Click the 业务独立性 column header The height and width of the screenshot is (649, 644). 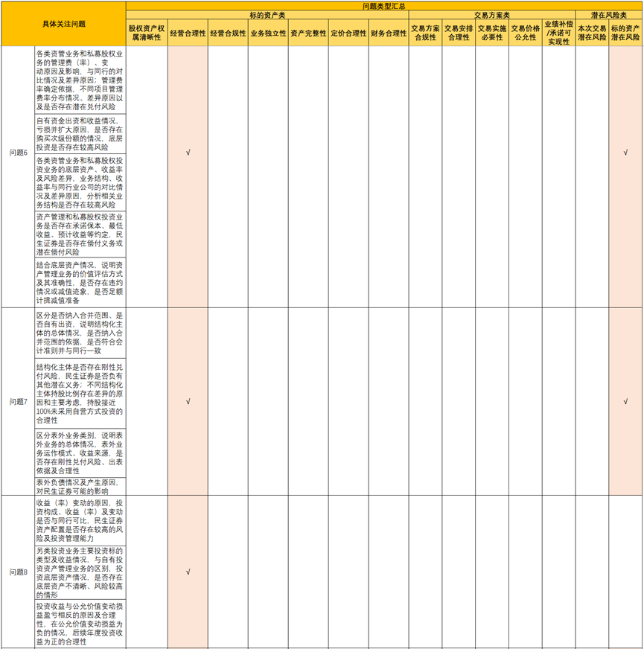click(268, 33)
